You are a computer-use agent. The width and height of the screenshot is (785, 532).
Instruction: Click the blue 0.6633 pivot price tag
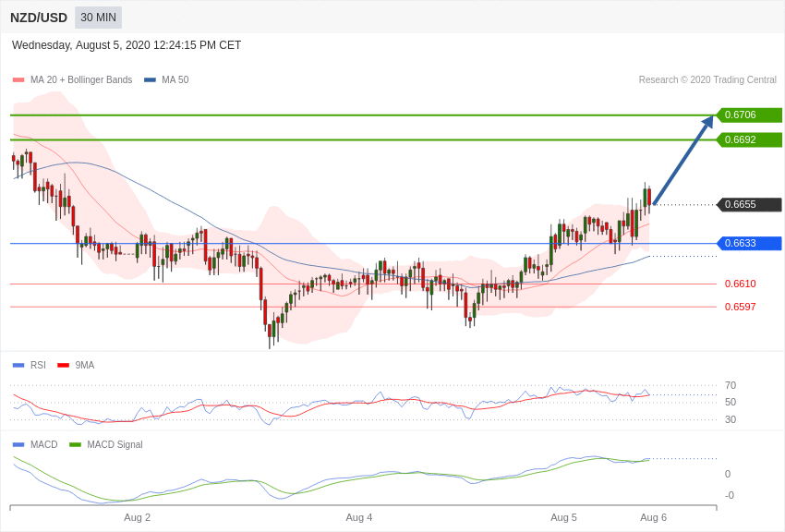tap(749, 243)
